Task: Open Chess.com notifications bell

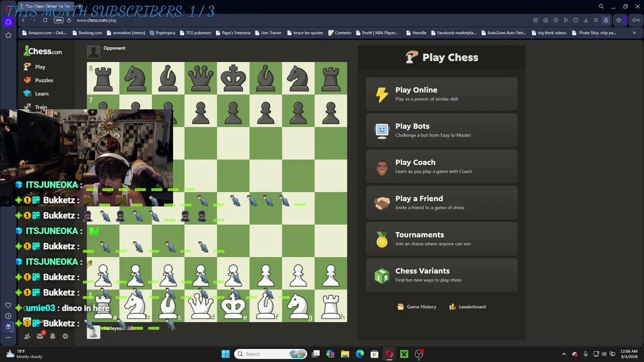Action: coord(52,336)
